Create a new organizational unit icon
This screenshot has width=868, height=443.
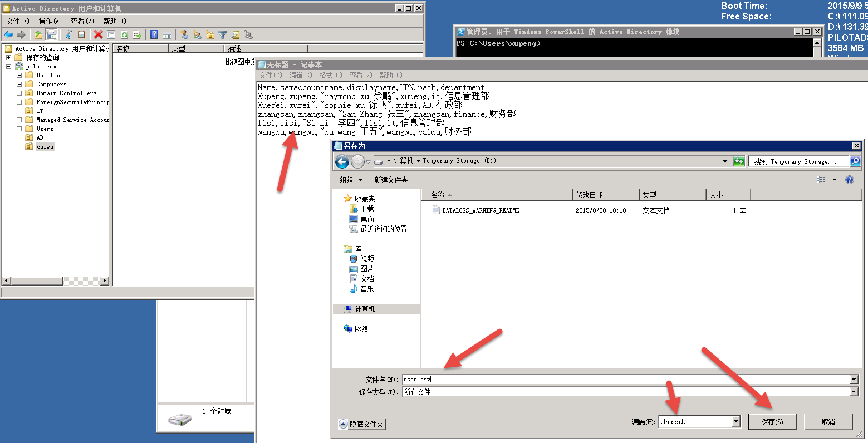pyautogui.click(x=210, y=35)
